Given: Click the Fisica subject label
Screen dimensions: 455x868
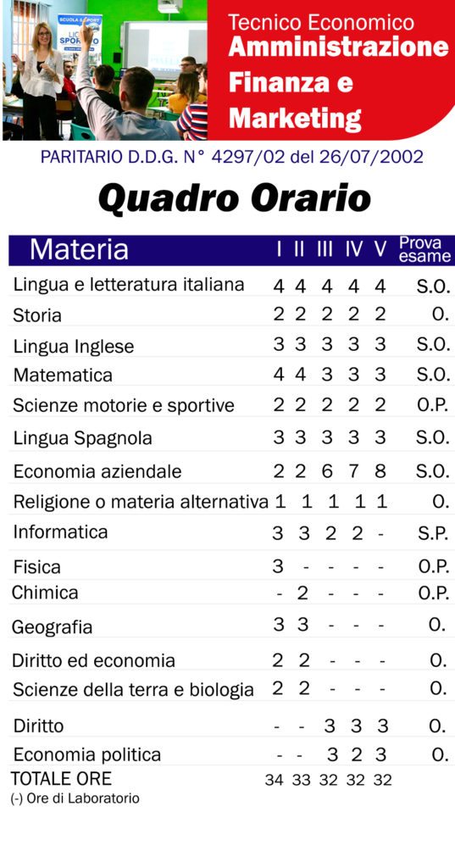Looking at the screenshot, I should tap(36, 567).
